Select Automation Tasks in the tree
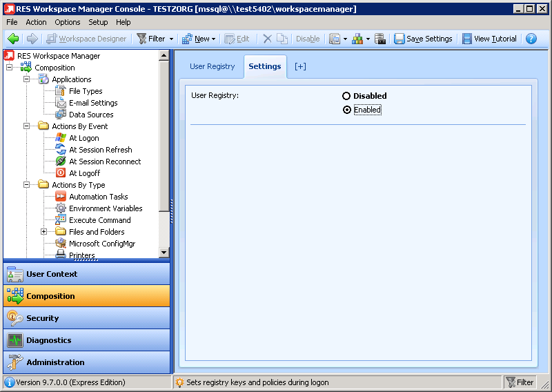This screenshot has width=552, height=392. point(99,197)
